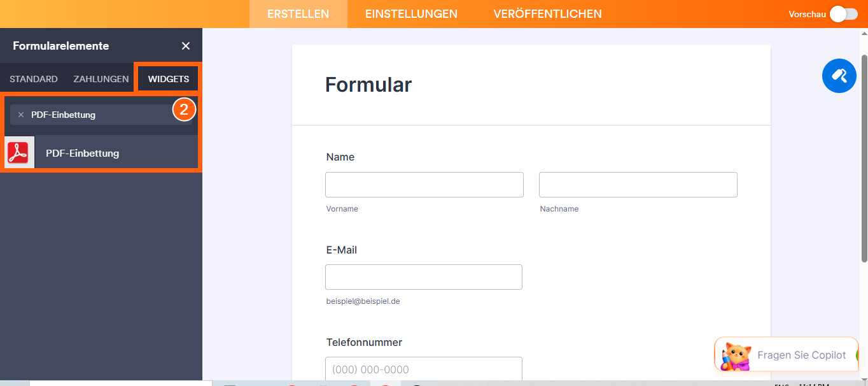Select the WIDGETS elements tab
Screen dimensions: 868x386
click(169, 79)
